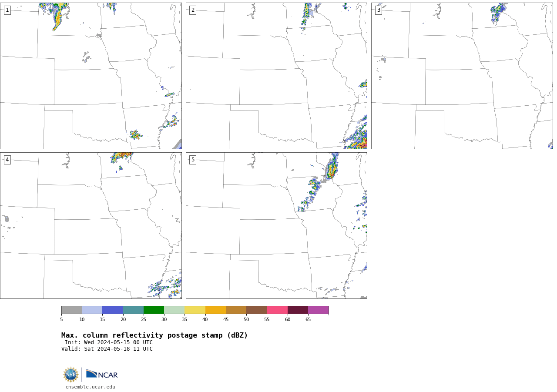The width and height of the screenshot is (557, 392).
Task: Click the colorbar tick label '35'
Action: tap(185, 320)
